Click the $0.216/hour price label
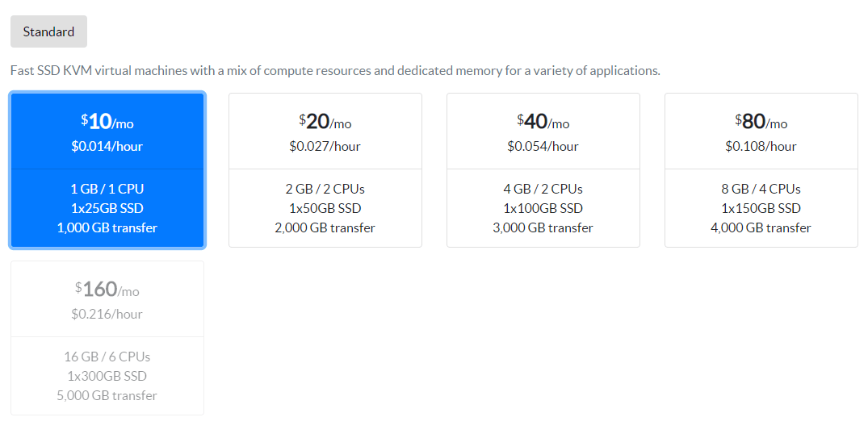 pyautogui.click(x=107, y=314)
